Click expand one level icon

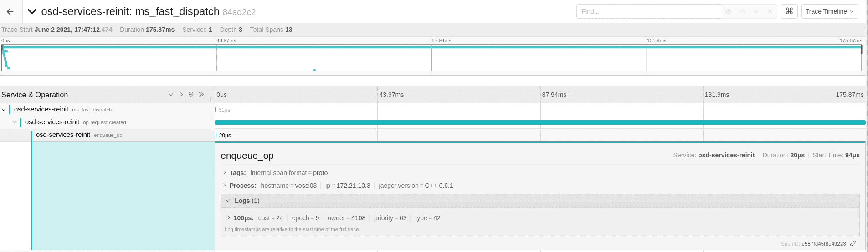(171, 95)
